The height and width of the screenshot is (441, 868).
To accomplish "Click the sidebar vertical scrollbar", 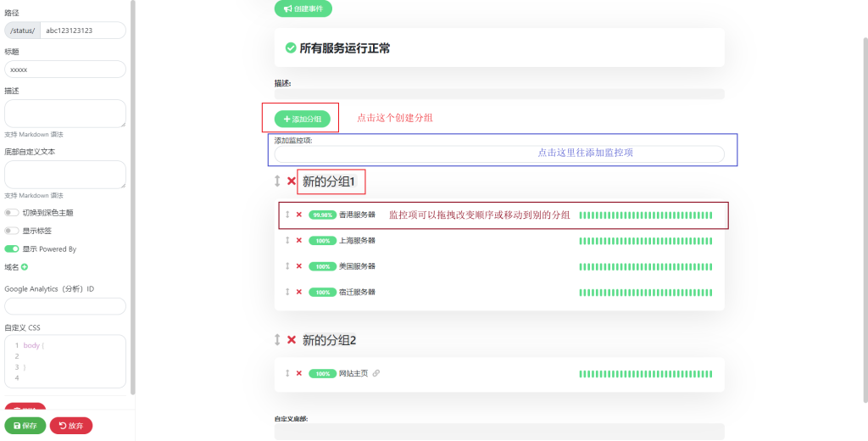I will click(x=133, y=198).
